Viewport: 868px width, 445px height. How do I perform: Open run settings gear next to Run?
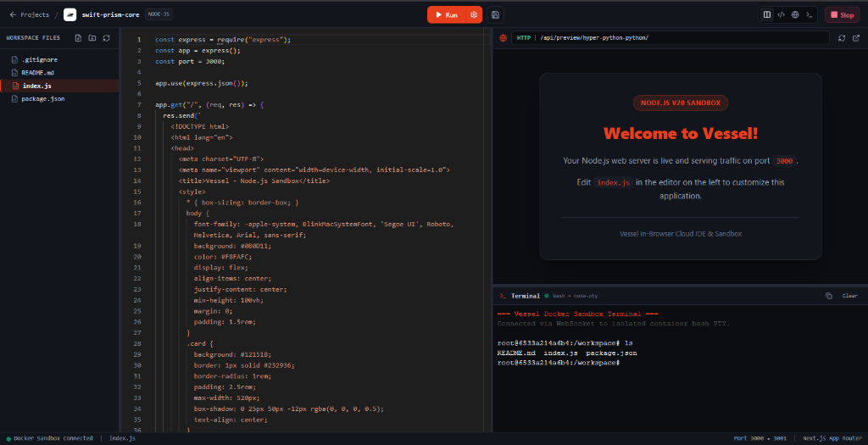coord(474,15)
